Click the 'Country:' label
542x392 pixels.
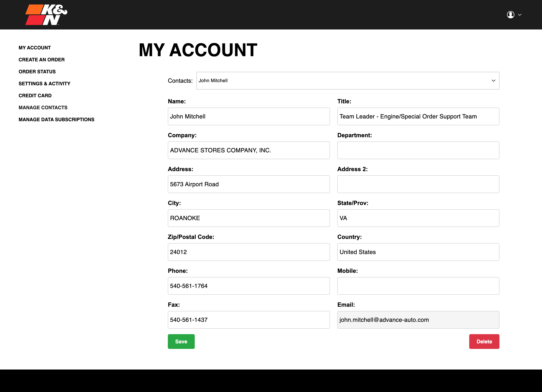pyautogui.click(x=349, y=237)
